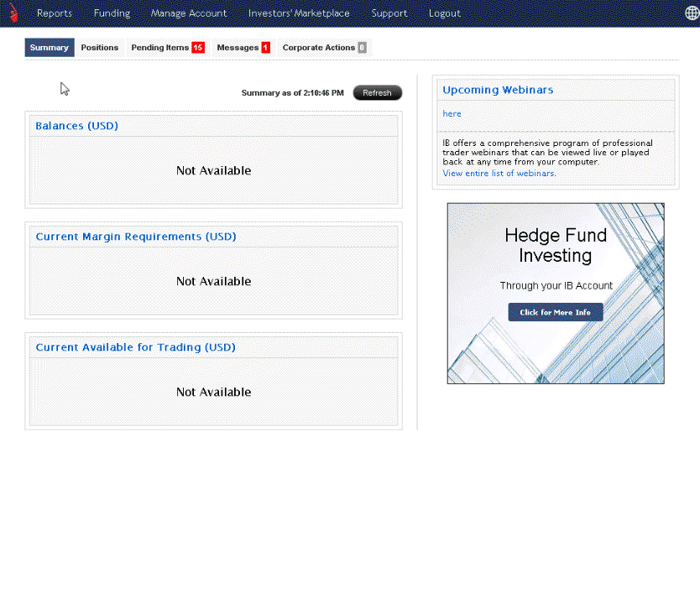The height and width of the screenshot is (604, 700).
Task: Click 'Not Available' under Margin Requirements
Action: [x=213, y=281]
